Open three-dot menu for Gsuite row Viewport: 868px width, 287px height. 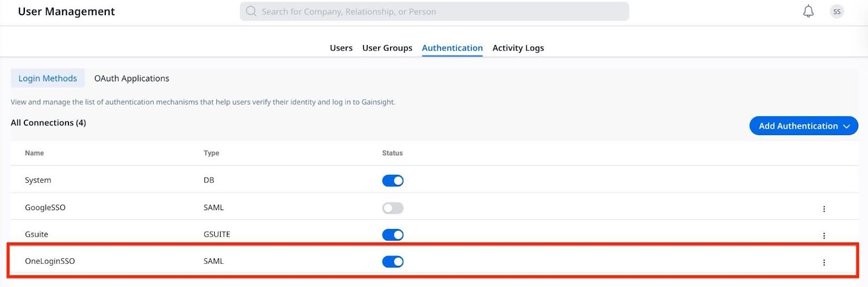click(824, 235)
